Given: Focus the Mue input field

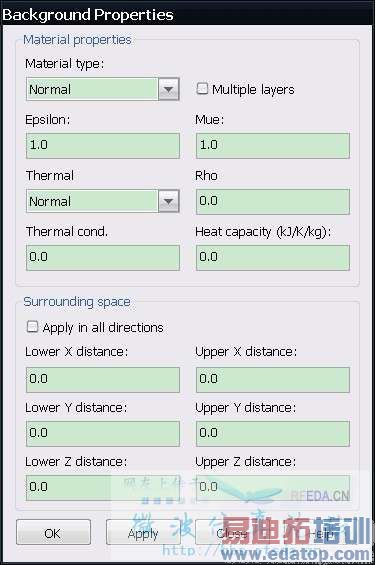Looking at the screenshot, I should [x=273, y=146].
